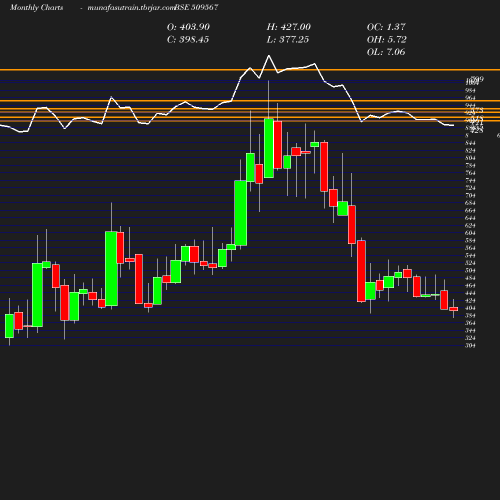Select the open value "O: 403.90"
Image resolution: width=500 pixels, height=500 pixels.
188,27
